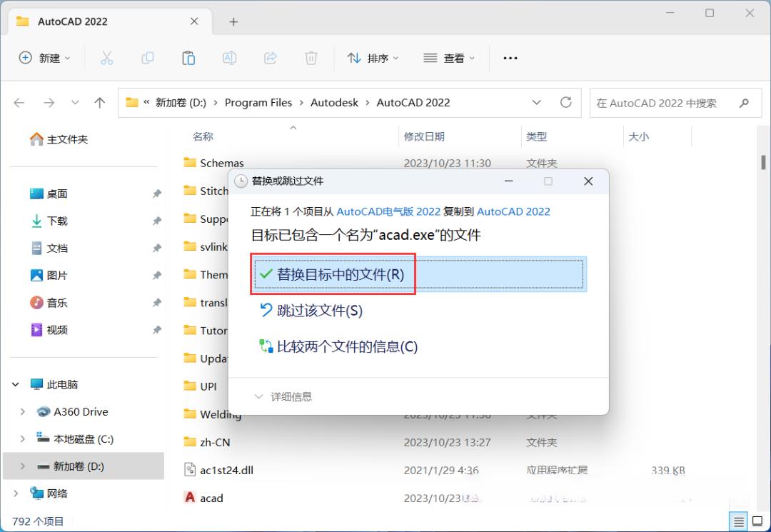
Task: Unpin 下载 using its pin icon
Action: pos(157,221)
